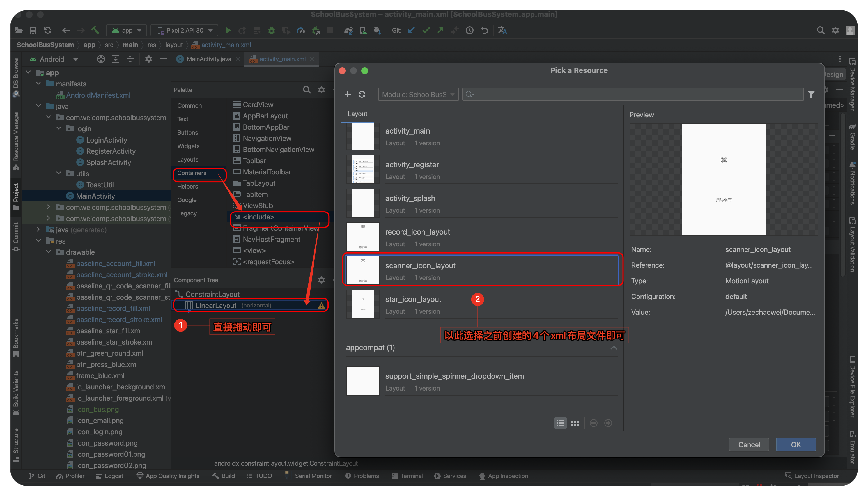868x496 pixels.
Task: Click the Profile app gauge icon
Action: pyautogui.click(x=300, y=30)
